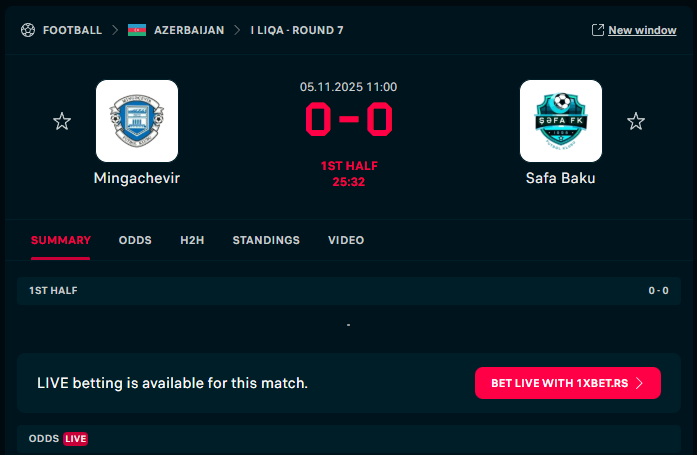This screenshot has width=697, height=455.
Task: Click BET LIVE WITH 1XBET.RS button
Action: pyautogui.click(x=568, y=383)
